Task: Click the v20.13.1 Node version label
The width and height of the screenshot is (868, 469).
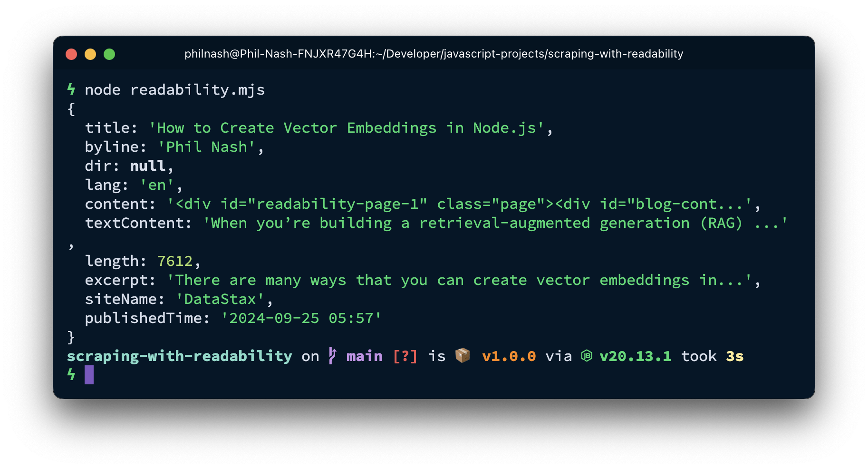Action: [635, 356]
